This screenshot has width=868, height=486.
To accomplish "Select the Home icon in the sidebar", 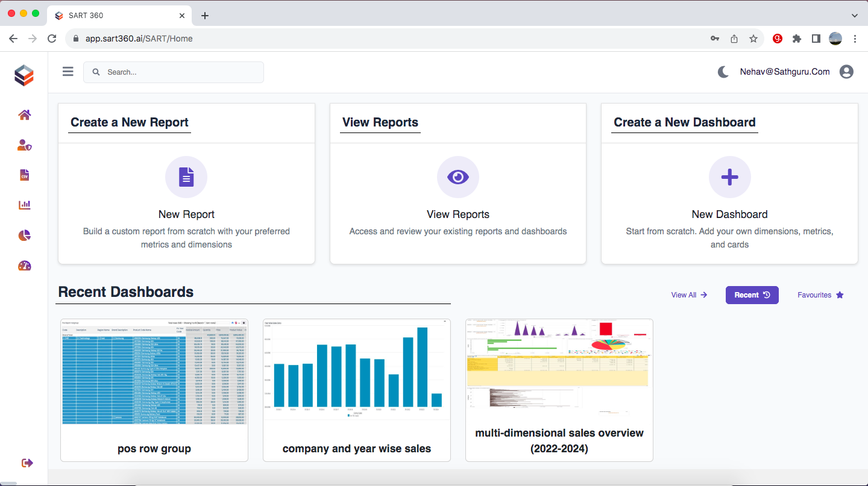I will pos(24,114).
